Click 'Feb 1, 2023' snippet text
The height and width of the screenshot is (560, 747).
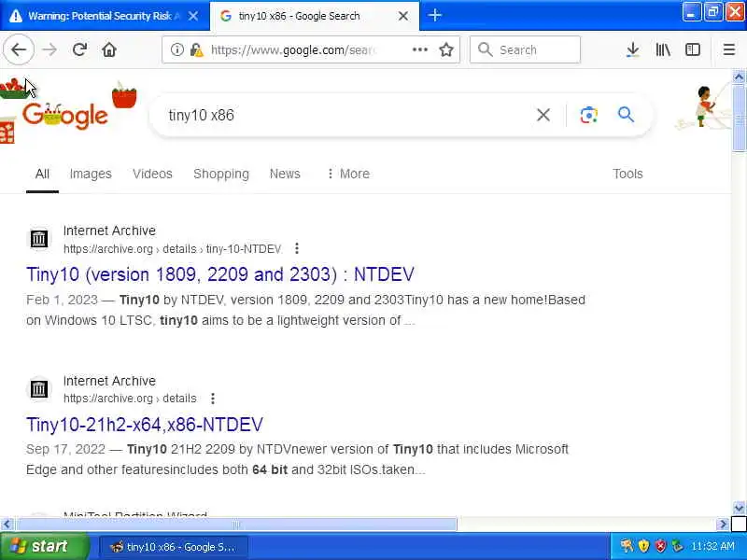point(62,300)
